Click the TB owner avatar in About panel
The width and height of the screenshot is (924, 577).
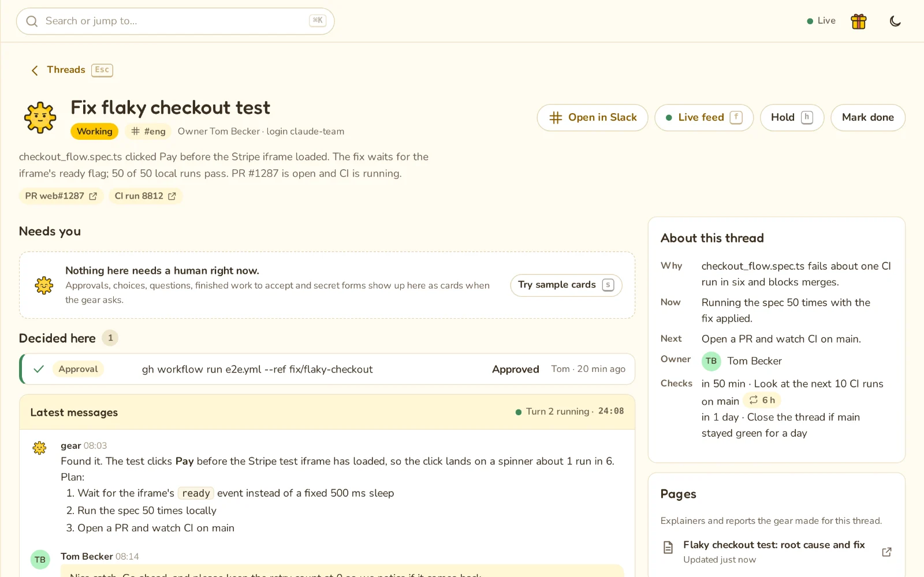click(711, 362)
